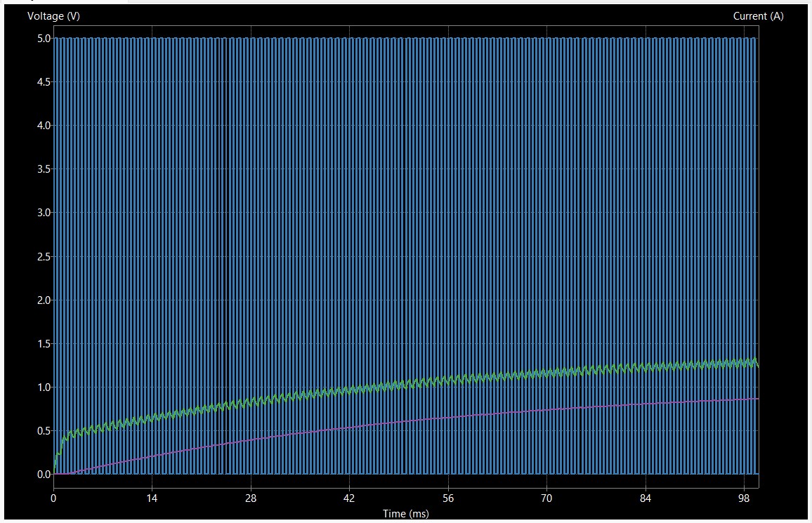Click the 1.5 voltage tick label
Image resolution: width=812 pixels, height=523 pixels.
pyautogui.click(x=44, y=343)
